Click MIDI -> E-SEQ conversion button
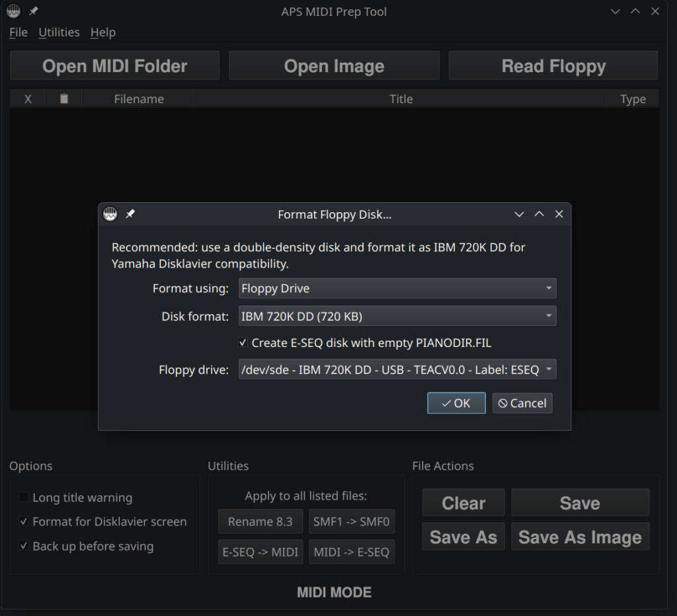This screenshot has height=616, width=677. coord(352,552)
